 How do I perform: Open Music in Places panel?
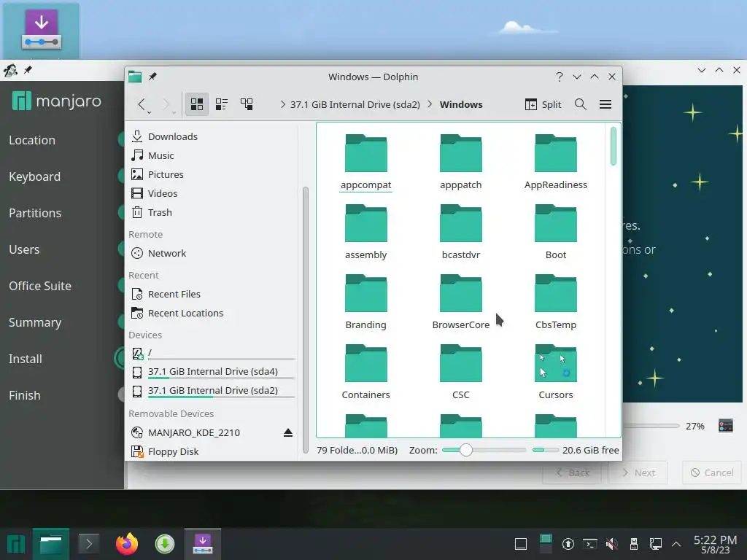tap(212, 156)
